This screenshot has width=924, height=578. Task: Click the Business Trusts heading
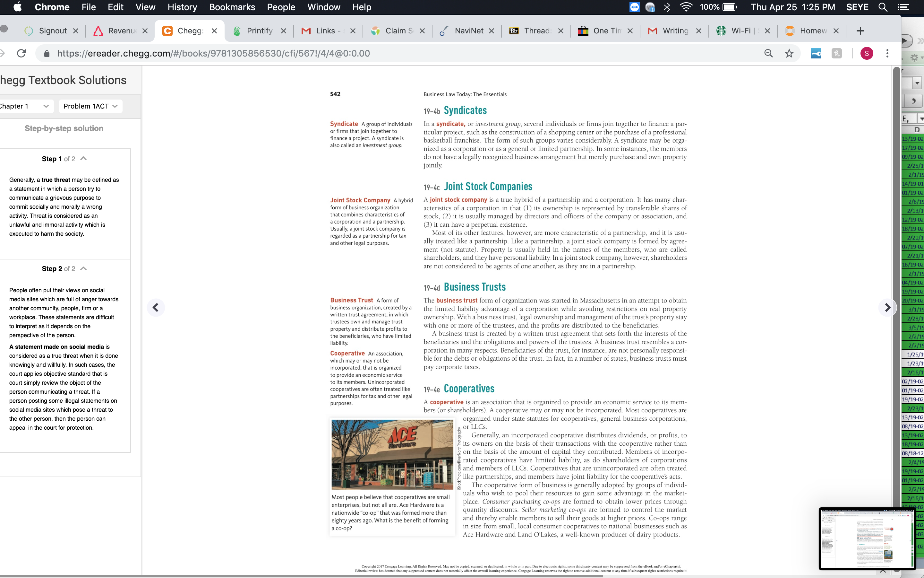pos(475,287)
